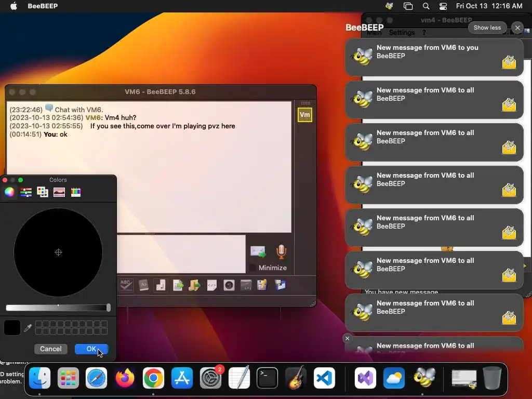The image size is (532, 399).
Task: Open Visual Studio Code from the Dock
Action: 324,378
